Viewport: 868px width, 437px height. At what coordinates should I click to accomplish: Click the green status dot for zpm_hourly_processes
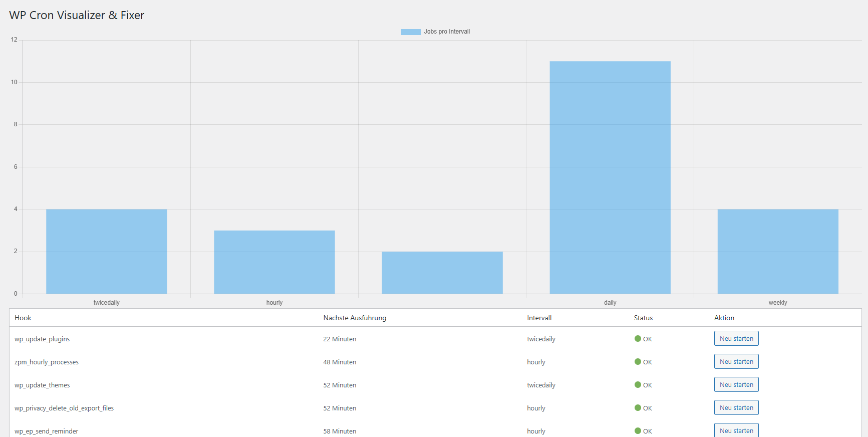[x=638, y=362]
